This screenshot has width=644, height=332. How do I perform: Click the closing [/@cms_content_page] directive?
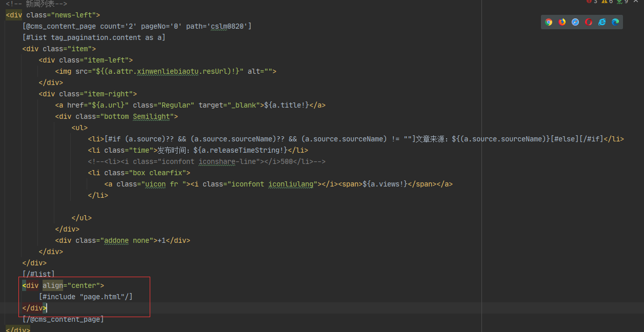(63, 319)
